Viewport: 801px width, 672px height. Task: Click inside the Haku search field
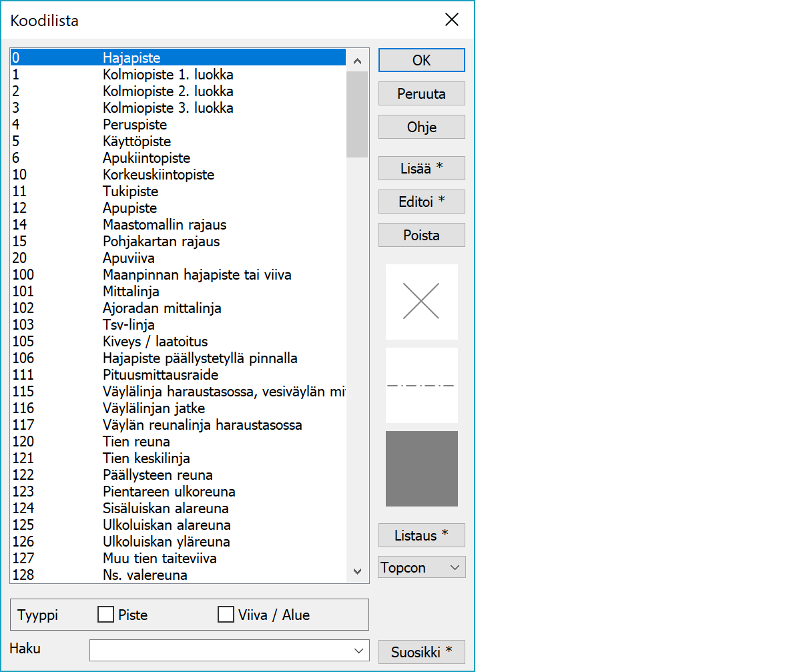point(220,651)
